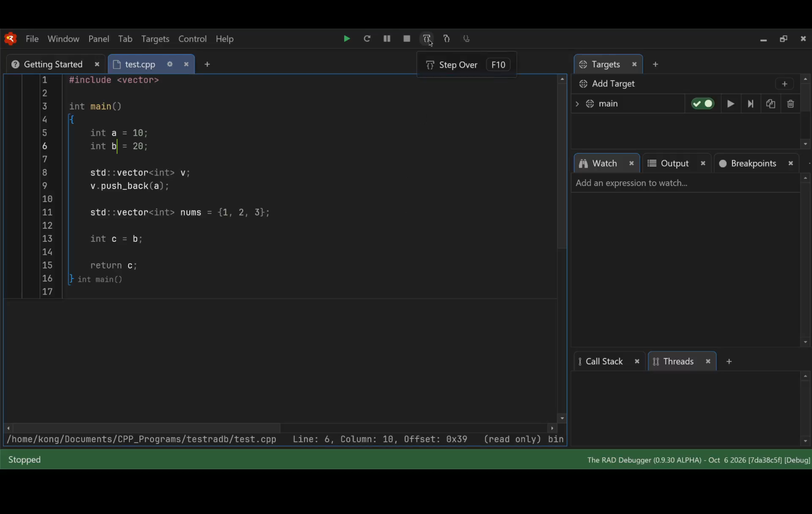This screenshot has height=514, width=812.
Task: Open the Panel menu
Action: (x=99, y=39)
